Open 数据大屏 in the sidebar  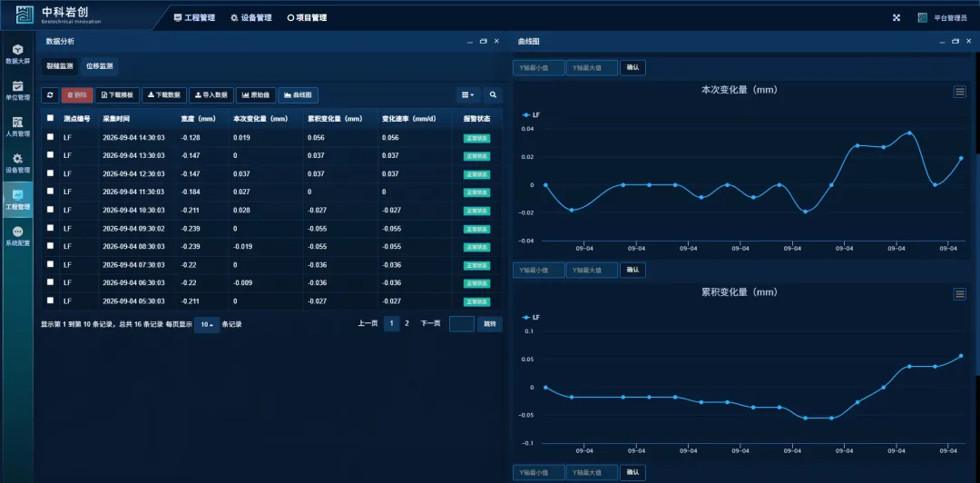point(17,54)
